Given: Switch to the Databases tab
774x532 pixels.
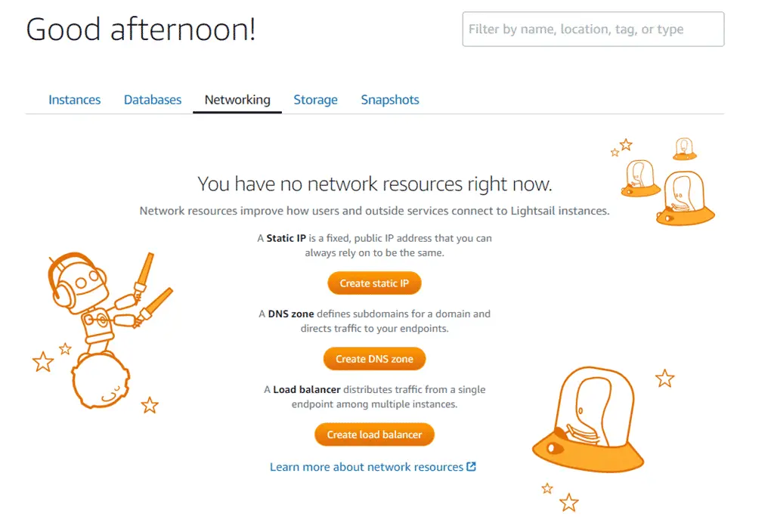Looking at the screenshot, I should (x=153, y=100).
